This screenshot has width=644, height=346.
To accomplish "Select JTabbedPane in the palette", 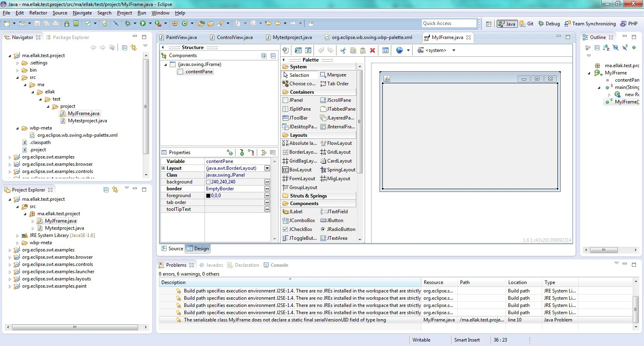I will 338,109.
